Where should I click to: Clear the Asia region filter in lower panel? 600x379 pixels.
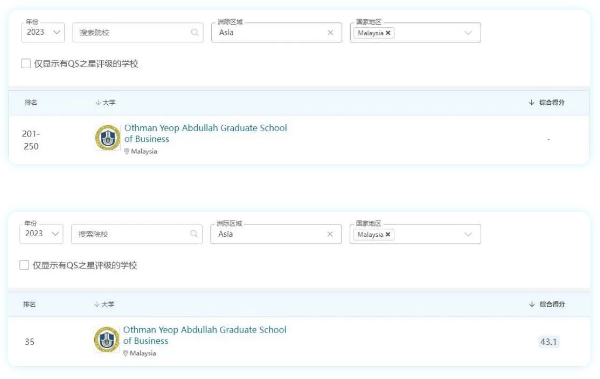(330, 234)
